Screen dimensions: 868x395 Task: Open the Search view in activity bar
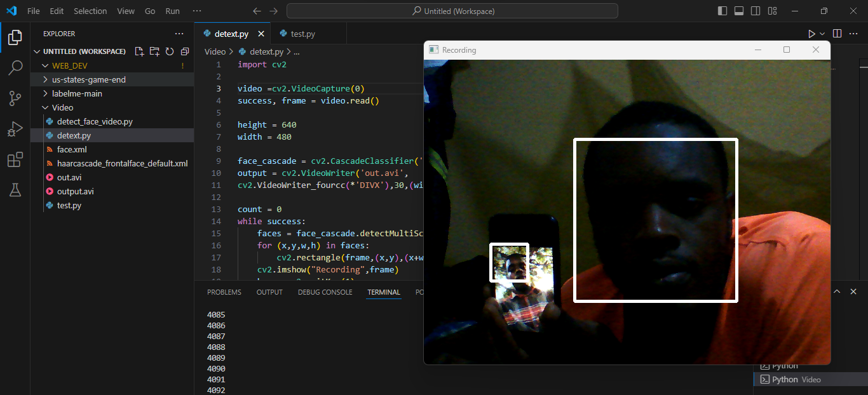[15, 68]
